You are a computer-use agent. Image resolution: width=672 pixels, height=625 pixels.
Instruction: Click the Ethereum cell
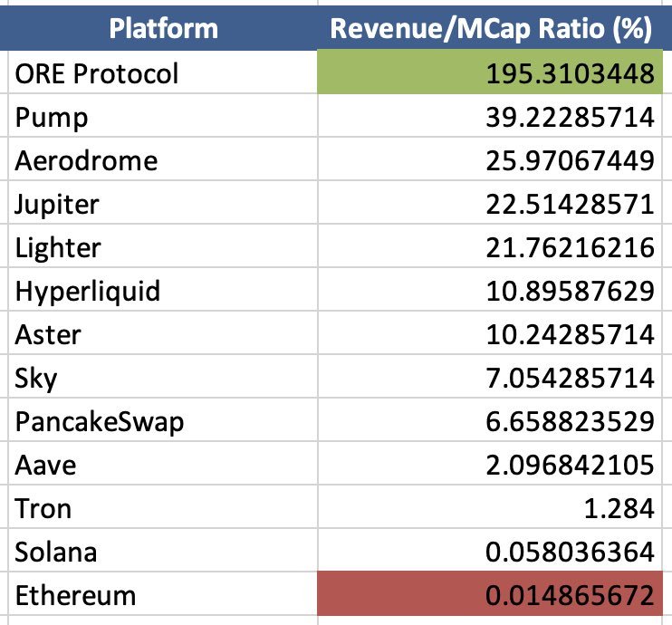(163, 594)
